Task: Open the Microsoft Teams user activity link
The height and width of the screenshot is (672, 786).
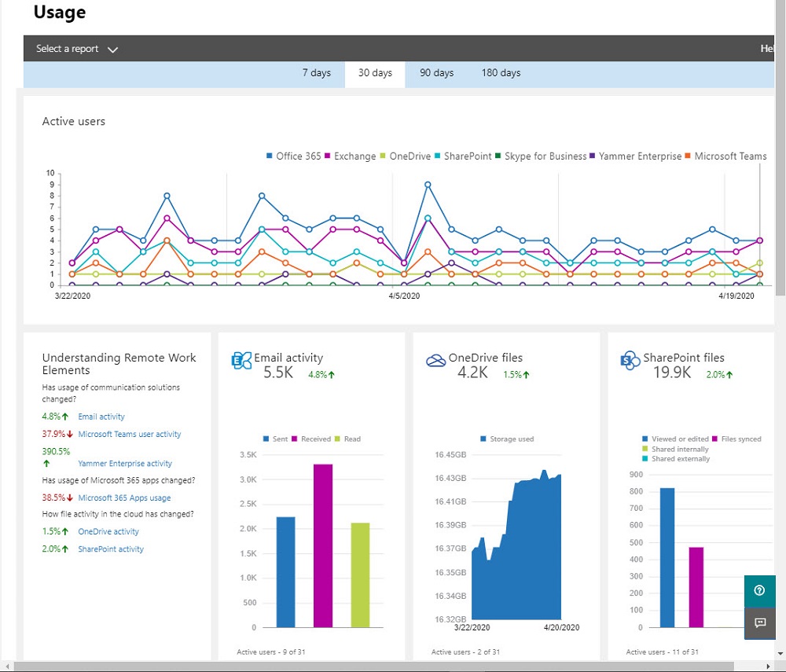Action: pyautogui.click(x=130, y=434)
